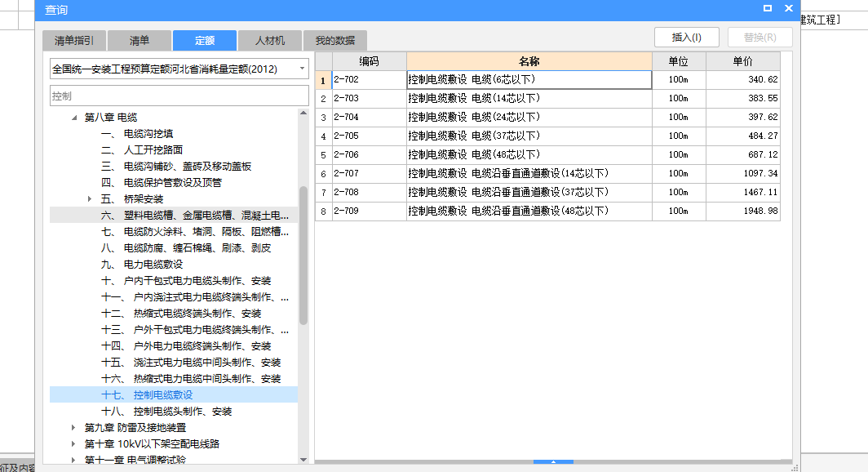This screenshot has width=868, height=472.
Task: Select 十八、控制电缆头制作、安装
Action: pyautogui.click(x=166, y=411)
